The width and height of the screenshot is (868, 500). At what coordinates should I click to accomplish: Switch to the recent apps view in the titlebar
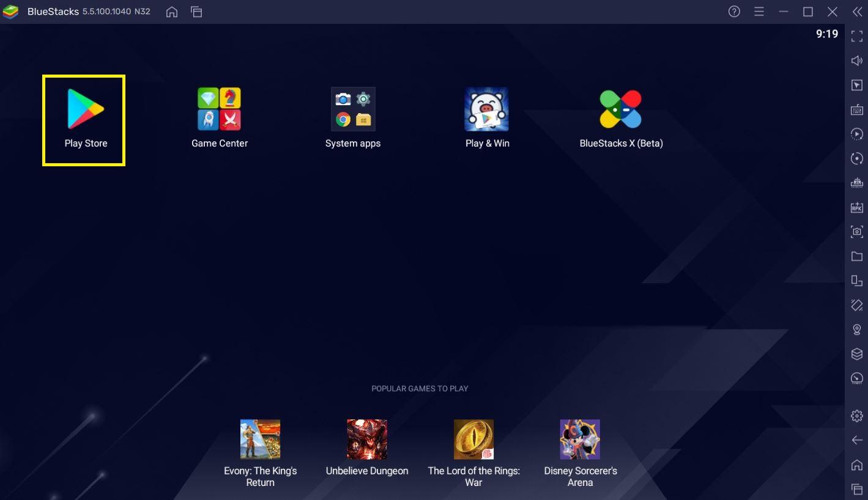click(196, 11)
